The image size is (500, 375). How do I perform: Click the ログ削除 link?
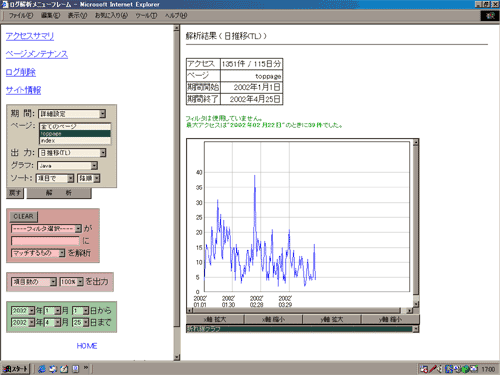click(21, 72)
